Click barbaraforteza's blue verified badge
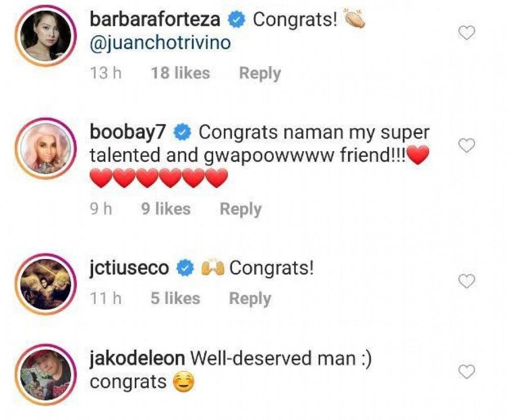This screenshot has width=509, height=420. pyautogui.click(x=237, y=20)
